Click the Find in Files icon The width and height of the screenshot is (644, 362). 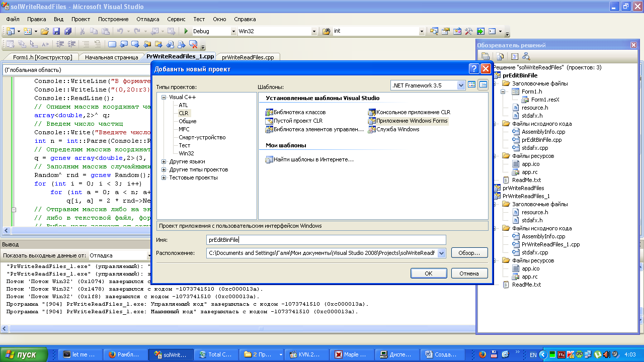pyautogui.click(x=326, y=31)
